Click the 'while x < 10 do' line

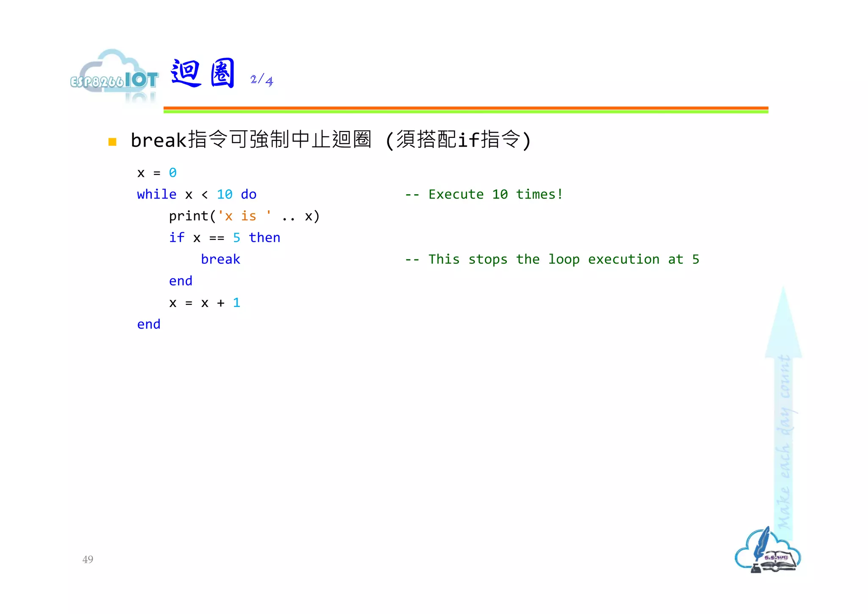197,194
